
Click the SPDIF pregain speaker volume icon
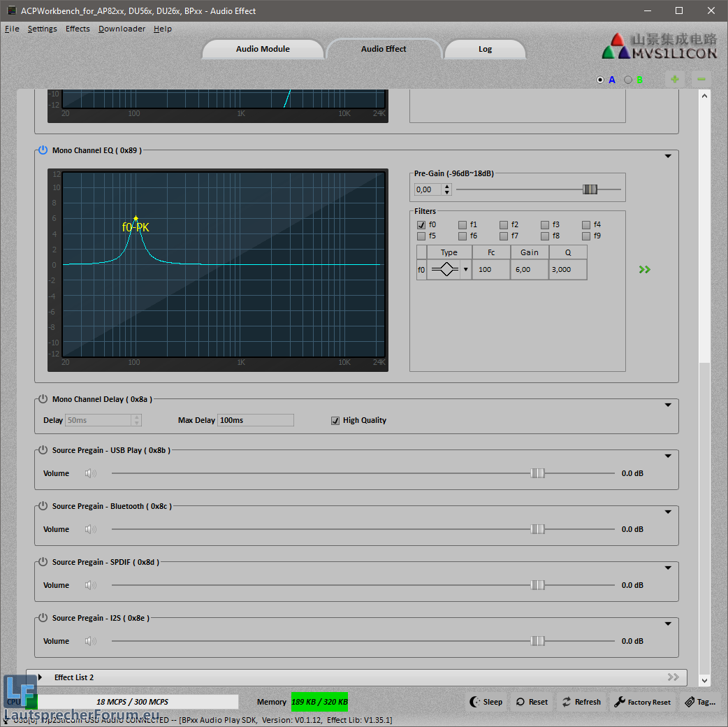pyautogui.click(x=90, y=585)
